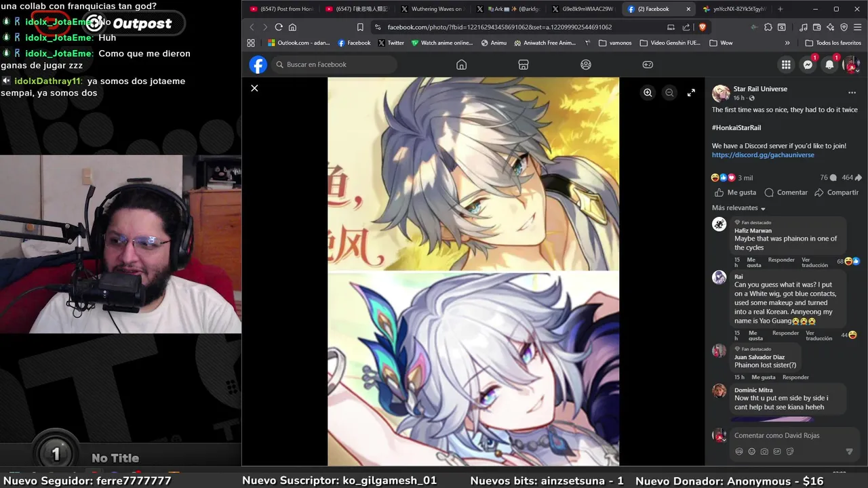Translate Rai's comment via Ver traducción
The image size is (868, 488).
tap(818, 335)
